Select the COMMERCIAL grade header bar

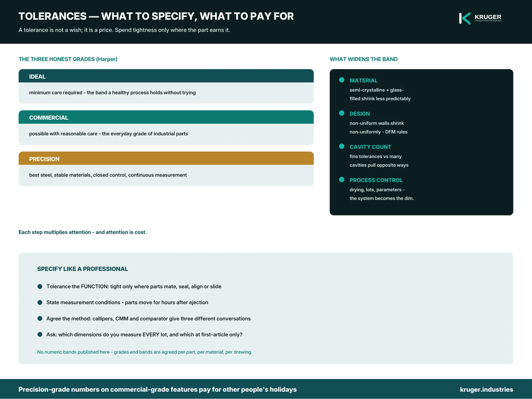(166, 117)
